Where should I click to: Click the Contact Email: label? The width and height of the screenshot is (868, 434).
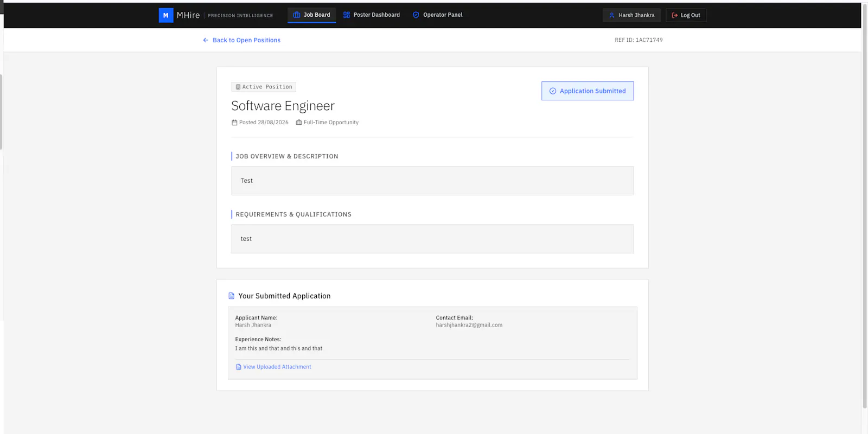(x=455, y=318)
